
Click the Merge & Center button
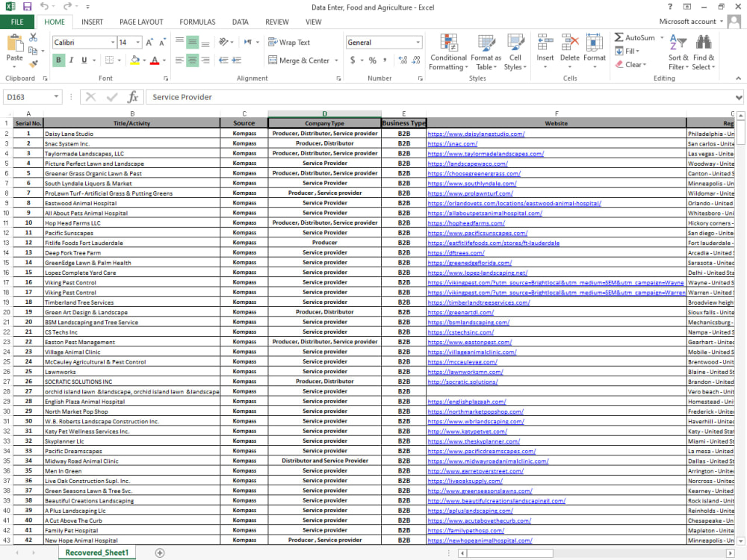pos(300,60)
